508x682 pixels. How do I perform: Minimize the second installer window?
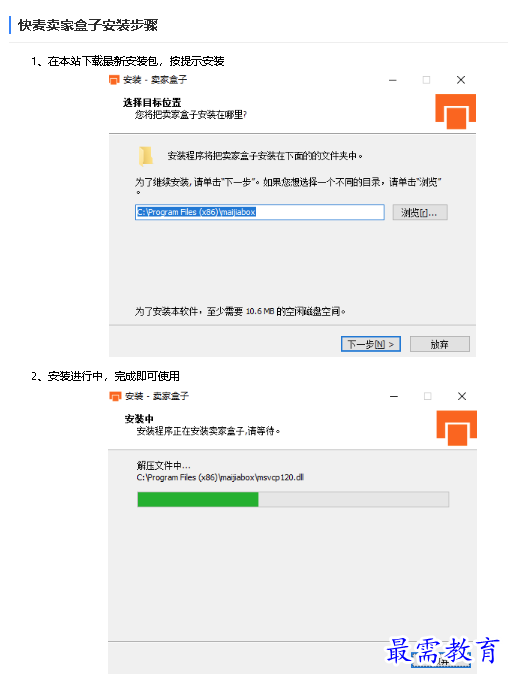pos(394,396)
